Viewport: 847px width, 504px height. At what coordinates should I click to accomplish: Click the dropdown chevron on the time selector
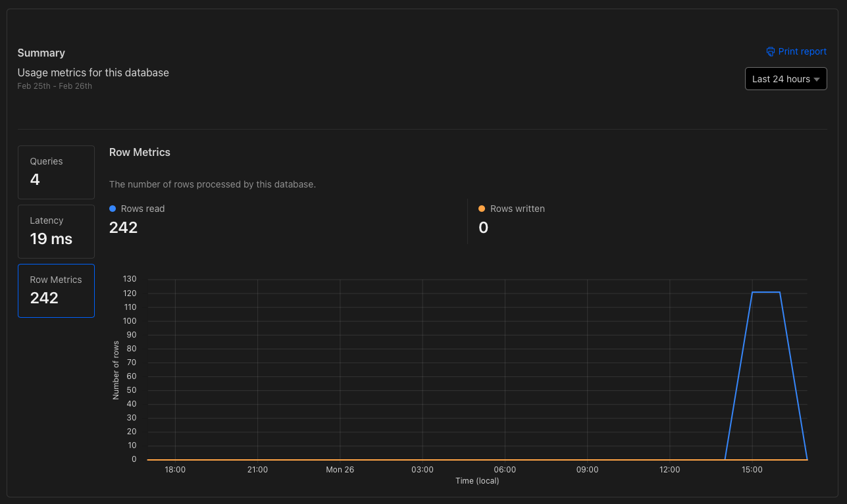(x=818, y=79)
